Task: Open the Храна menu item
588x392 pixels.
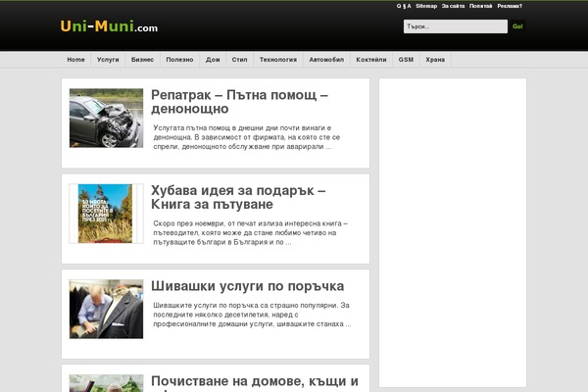Action: [435, 60]
